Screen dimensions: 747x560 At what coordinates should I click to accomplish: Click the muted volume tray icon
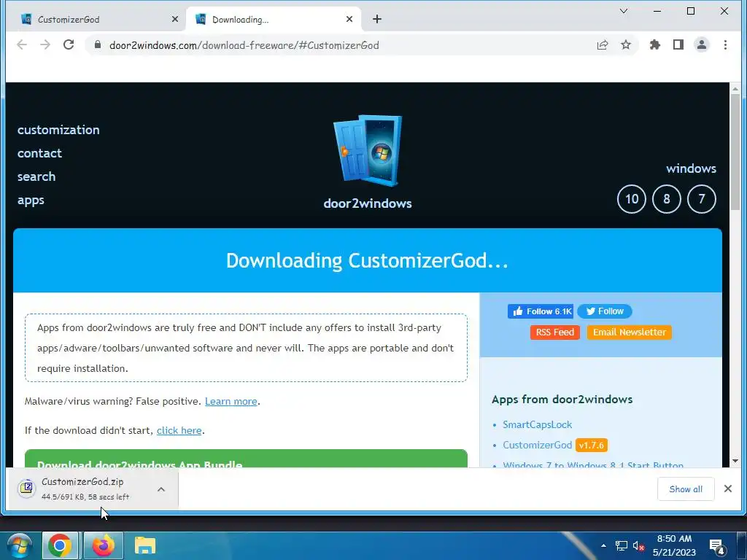(x=638, y=545)
